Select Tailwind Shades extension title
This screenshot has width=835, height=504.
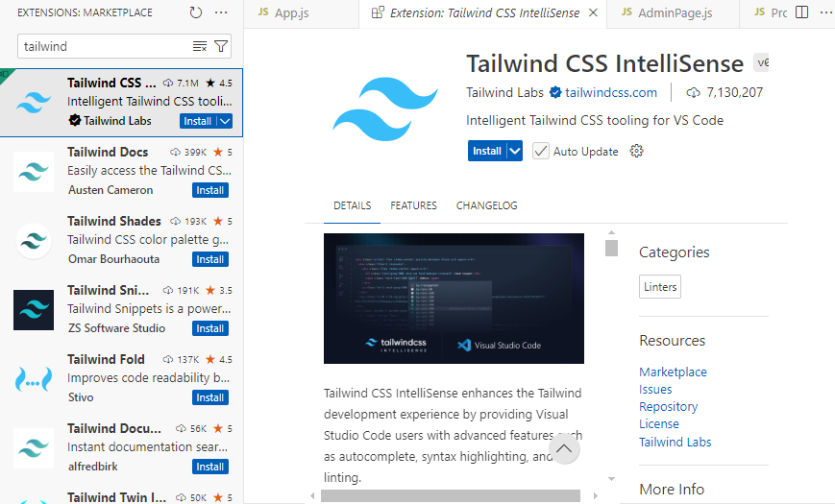114,222
